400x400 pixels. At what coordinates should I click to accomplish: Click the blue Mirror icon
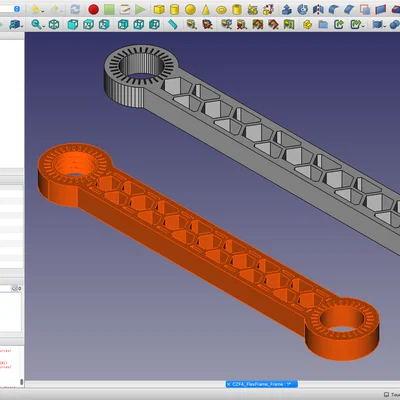318,9
